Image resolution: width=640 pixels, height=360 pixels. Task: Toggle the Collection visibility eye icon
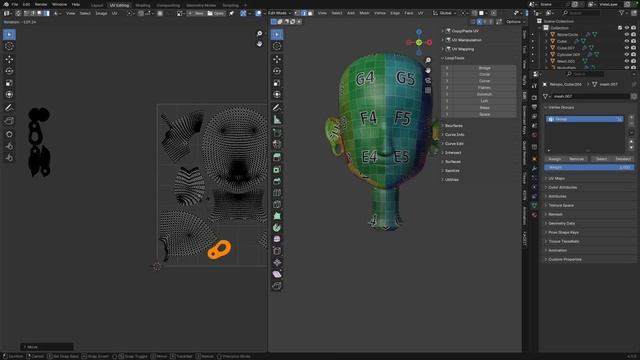point(627,28)
